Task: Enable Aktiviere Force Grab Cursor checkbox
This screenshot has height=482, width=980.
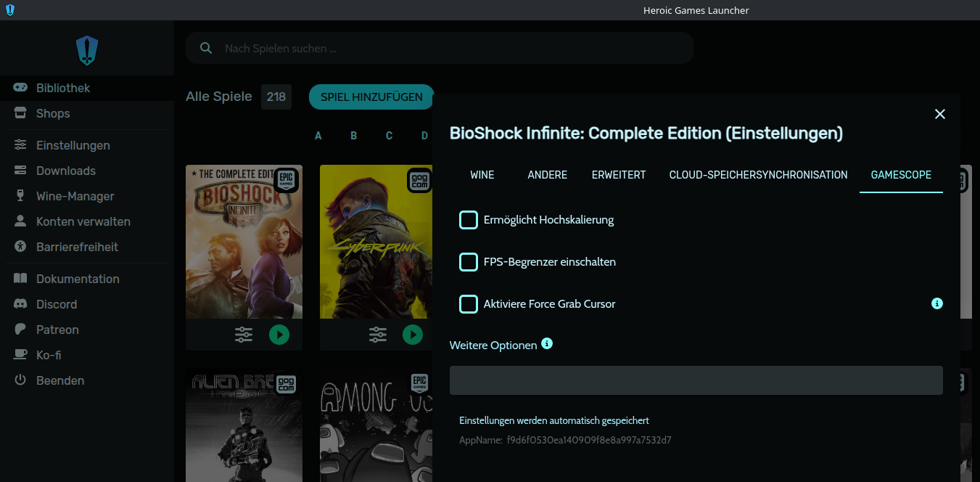Action: point(469,304)
